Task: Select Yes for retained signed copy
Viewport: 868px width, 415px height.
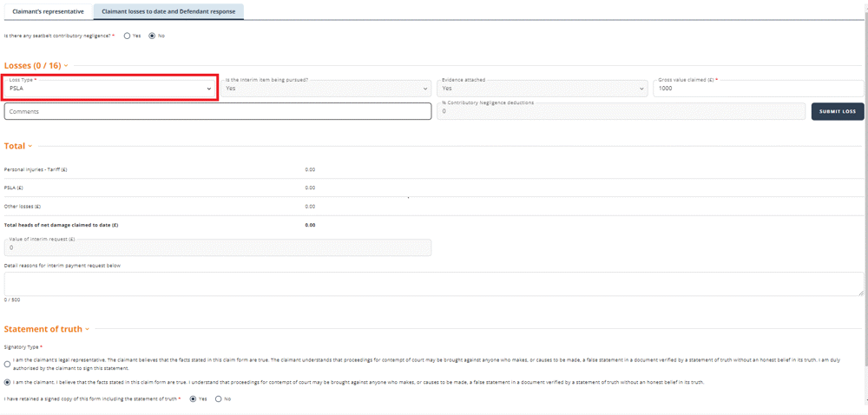Action: click(193, 399)
